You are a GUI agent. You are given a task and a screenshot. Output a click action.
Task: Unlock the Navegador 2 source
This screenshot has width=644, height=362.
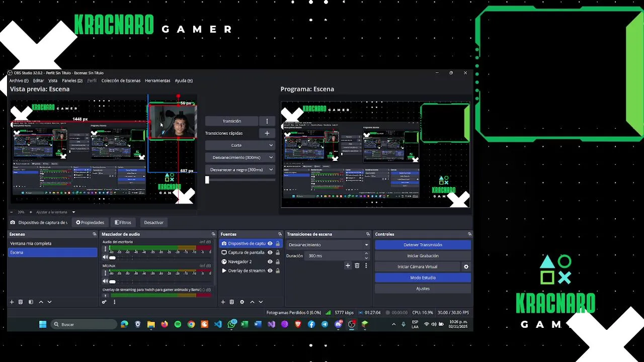pos(277,261)
